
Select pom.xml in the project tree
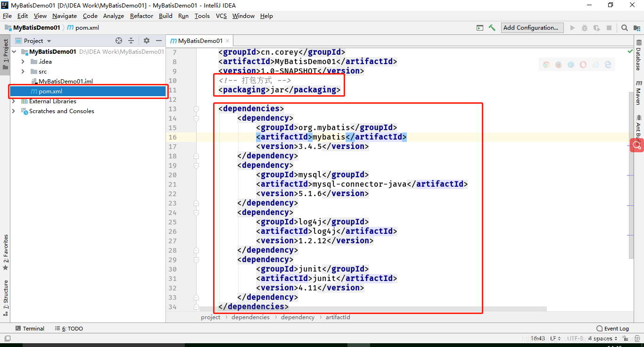point(88,91)
